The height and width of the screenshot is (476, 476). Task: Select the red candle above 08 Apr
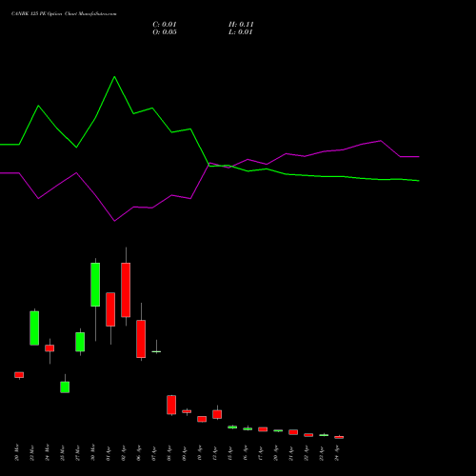coord(171,405)
